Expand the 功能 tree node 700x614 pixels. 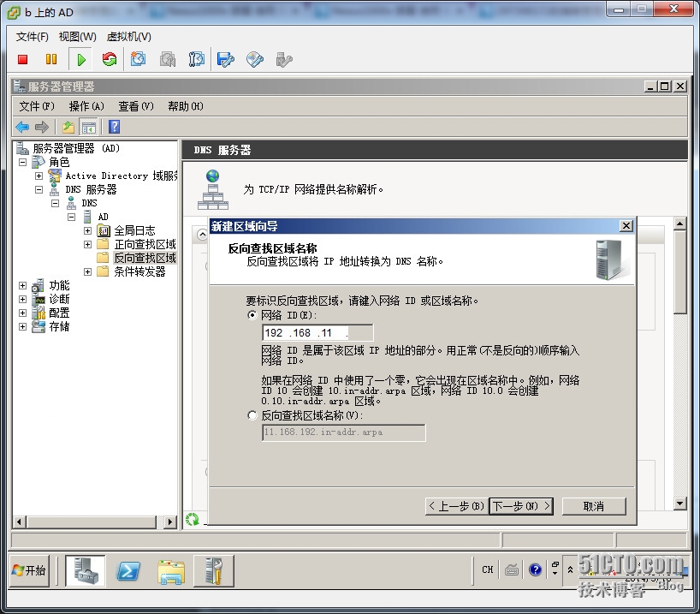point(23,285)
